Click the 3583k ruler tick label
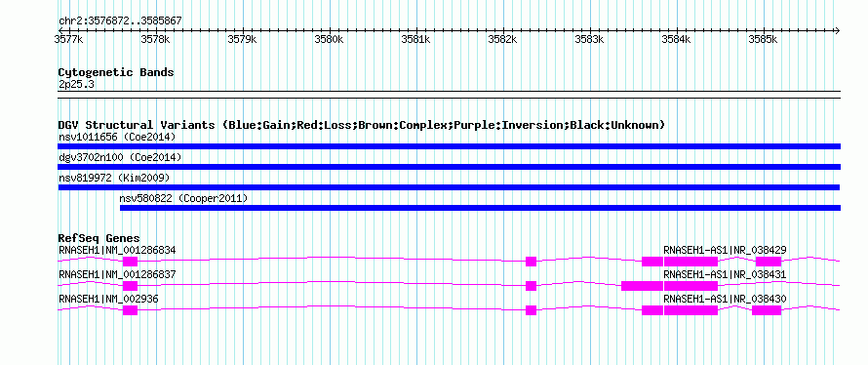Image resolution: width=868 pixels, height=365 pixels. [589, 39]
